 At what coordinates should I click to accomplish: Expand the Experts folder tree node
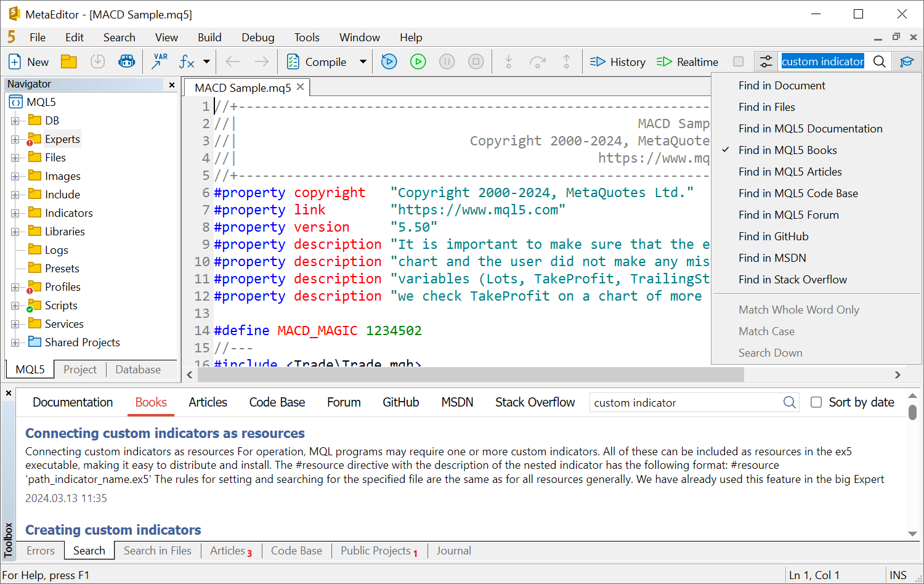coord(15,139)
